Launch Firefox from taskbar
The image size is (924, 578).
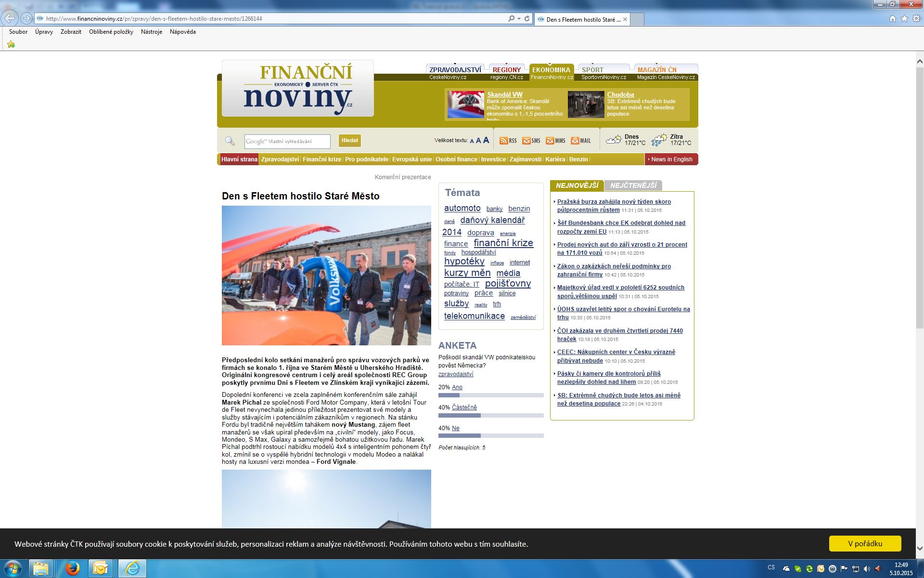click(x=72, y=569)
